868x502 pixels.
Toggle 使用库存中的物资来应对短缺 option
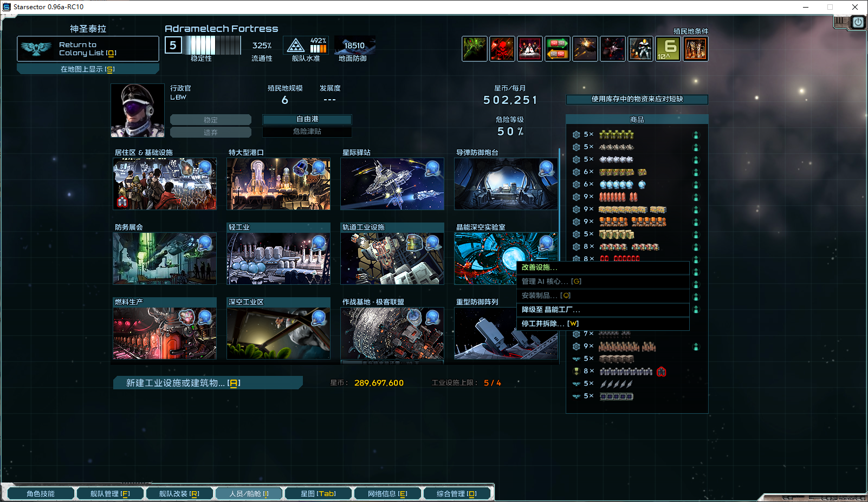[x=637, y=99]
